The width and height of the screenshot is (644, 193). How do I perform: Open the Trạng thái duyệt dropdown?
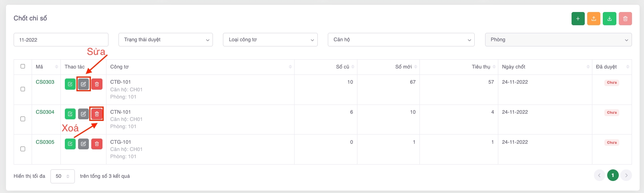[165, 40]
